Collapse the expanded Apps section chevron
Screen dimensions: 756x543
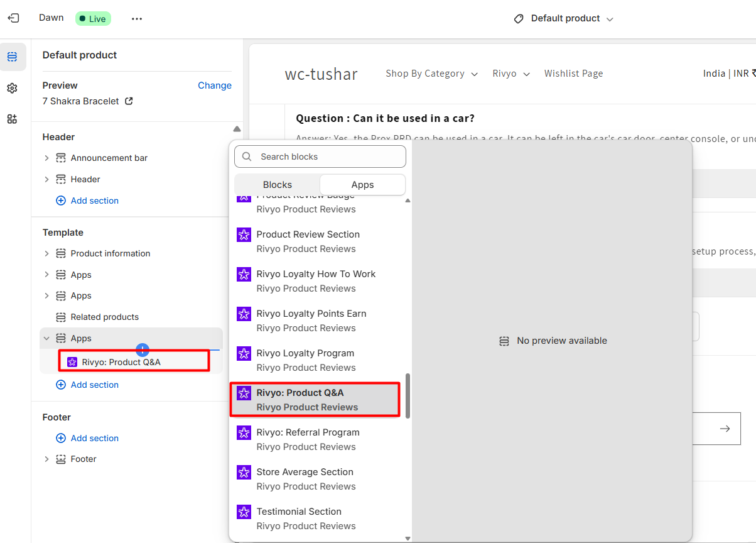coord(46,338)
